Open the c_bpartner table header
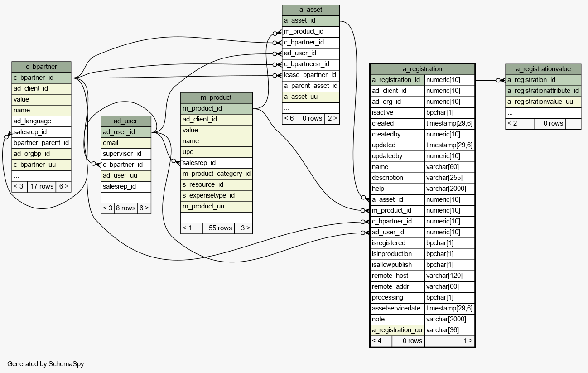 (41, 67)
